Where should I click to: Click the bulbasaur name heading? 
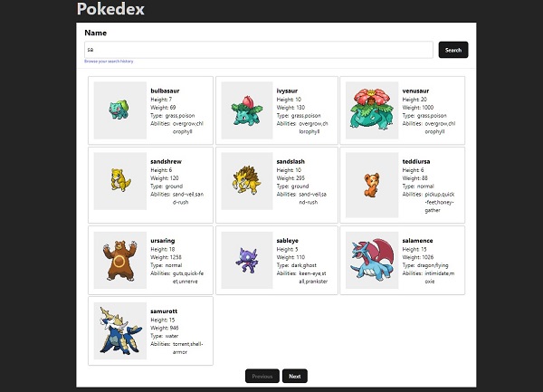click(x=165, y=91)
